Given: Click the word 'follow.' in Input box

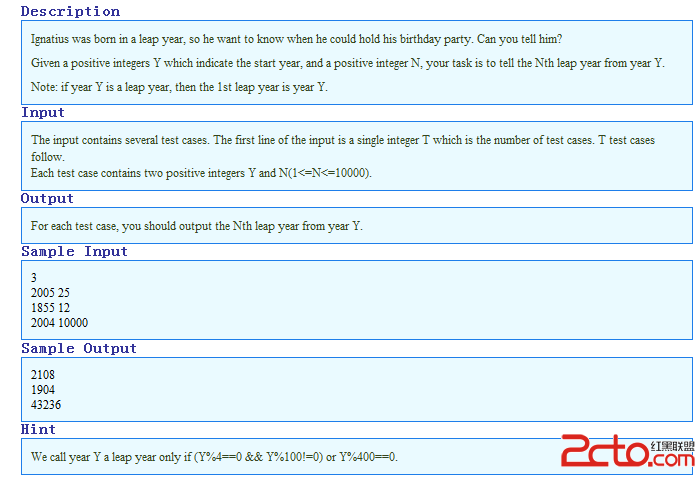Looking at the screenshot, I should pyautogui.click(x=48, y=157).
